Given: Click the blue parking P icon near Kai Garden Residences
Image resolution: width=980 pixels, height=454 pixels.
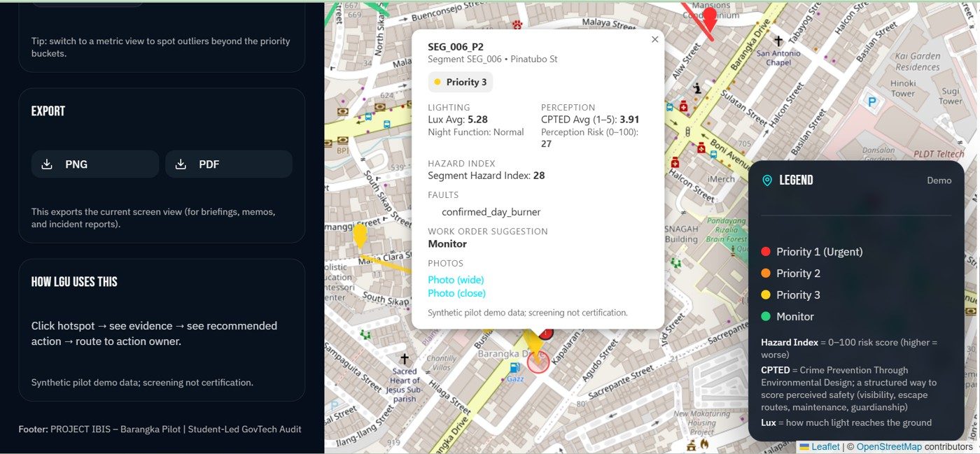Looking at the screenshot, I should (871, 101).
